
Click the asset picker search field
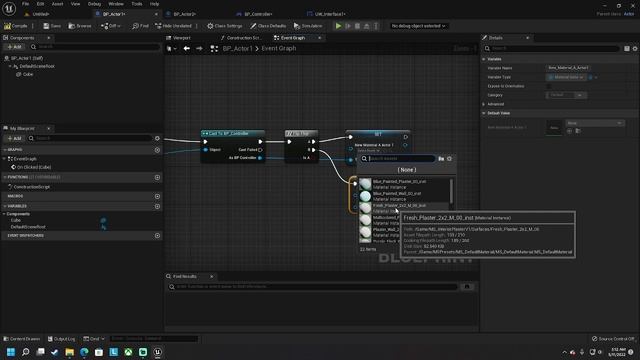(x=398, y=158)
